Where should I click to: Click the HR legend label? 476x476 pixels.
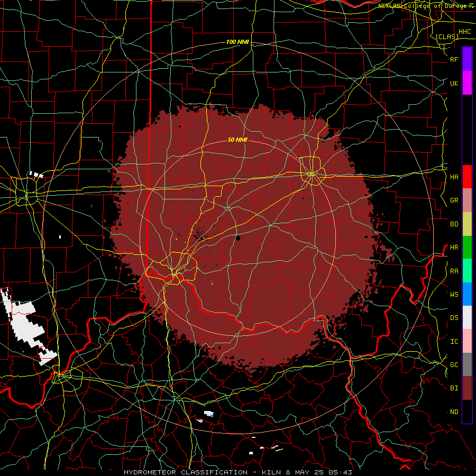point(454,248)
